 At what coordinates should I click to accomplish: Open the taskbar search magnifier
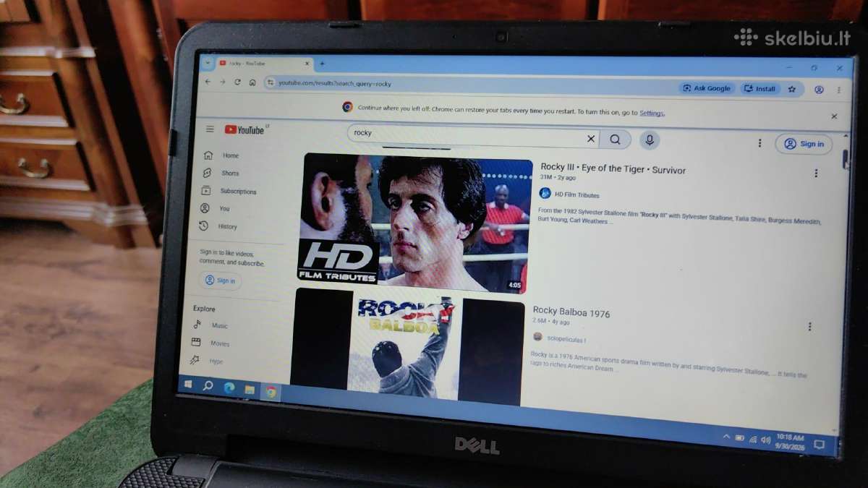pos(208,386)
